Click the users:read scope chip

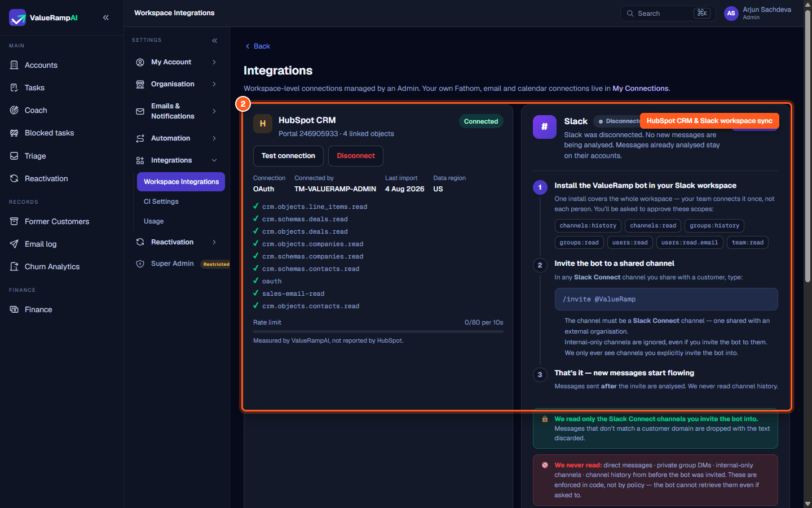click(630, 243)
